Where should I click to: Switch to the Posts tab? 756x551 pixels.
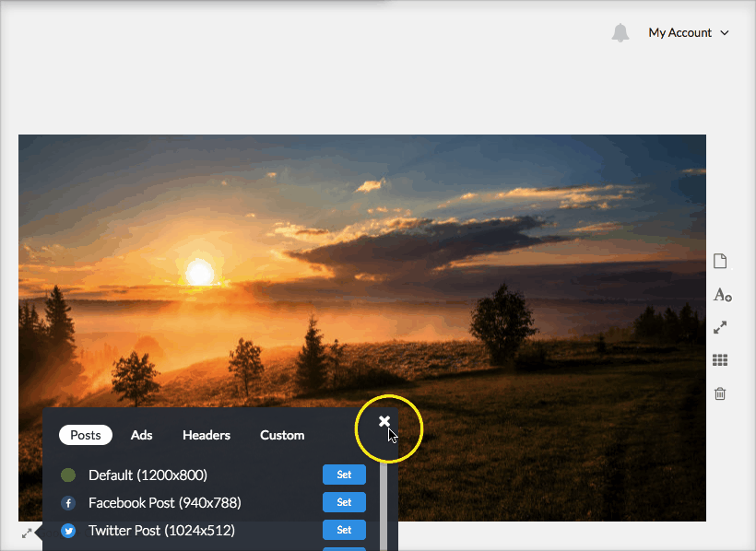coord(86,435)
